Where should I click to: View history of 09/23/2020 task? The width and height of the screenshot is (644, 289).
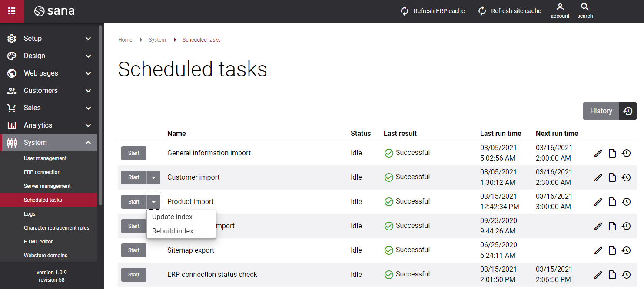pos(626,226)
